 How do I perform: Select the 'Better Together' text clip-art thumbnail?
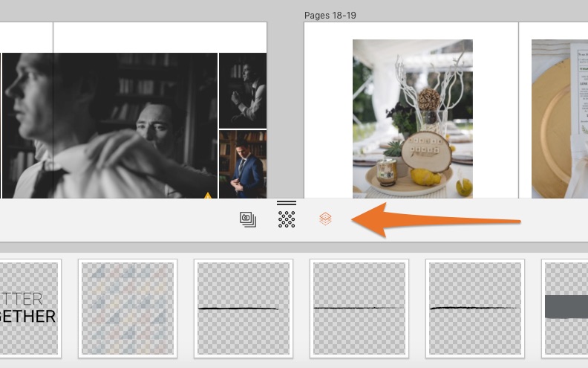point(30,309)
